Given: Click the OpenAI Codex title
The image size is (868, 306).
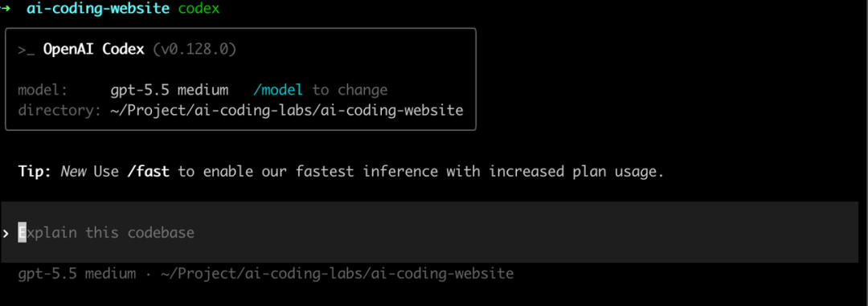Looking at the screenshot, I should coord(93,49).
